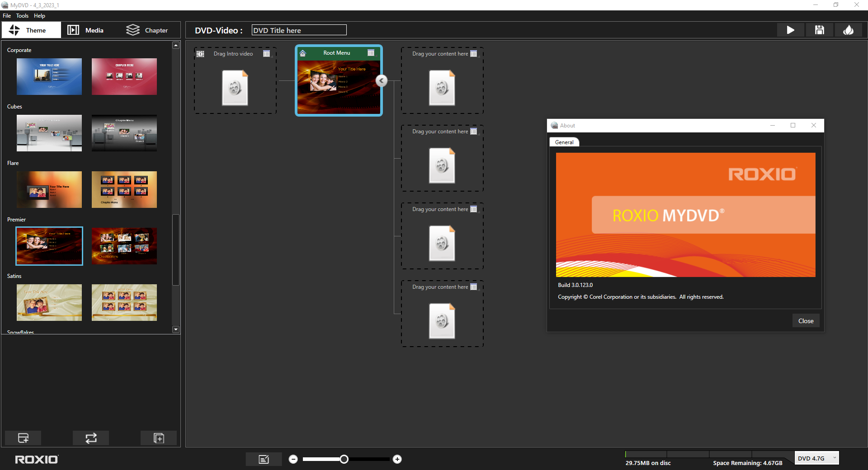Viewport: 868px width, 470px height.
Task: Open the File menu
Action: pyautogui.click(x=7, y=16)
